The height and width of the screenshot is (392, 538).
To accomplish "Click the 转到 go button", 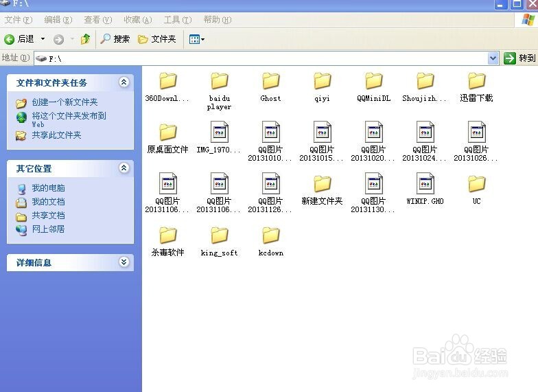I will [519, 58].
